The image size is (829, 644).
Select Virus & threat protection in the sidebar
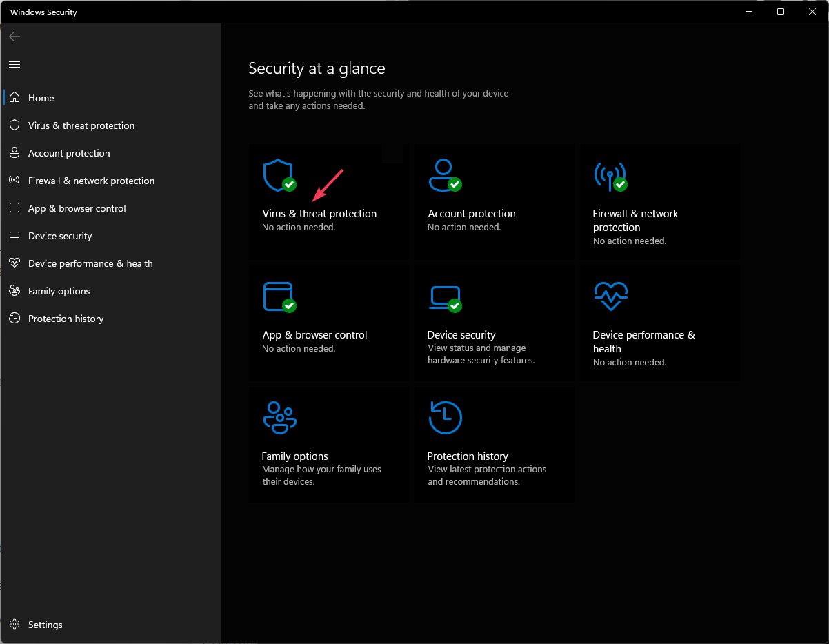81,125
